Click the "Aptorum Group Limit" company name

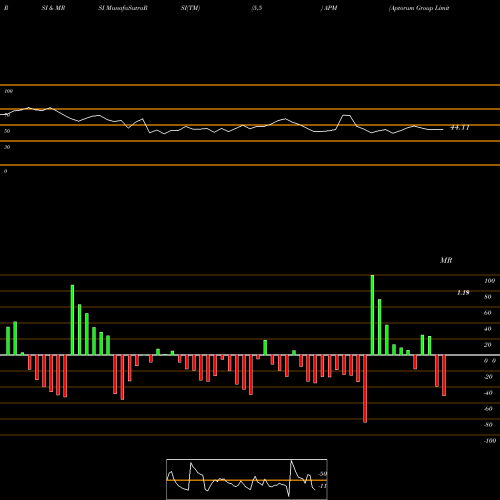(x=419, y=8)
